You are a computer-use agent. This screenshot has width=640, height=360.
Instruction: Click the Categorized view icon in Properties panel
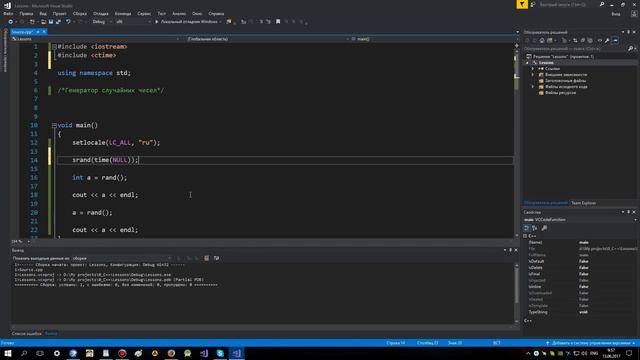tap(527, 228)
